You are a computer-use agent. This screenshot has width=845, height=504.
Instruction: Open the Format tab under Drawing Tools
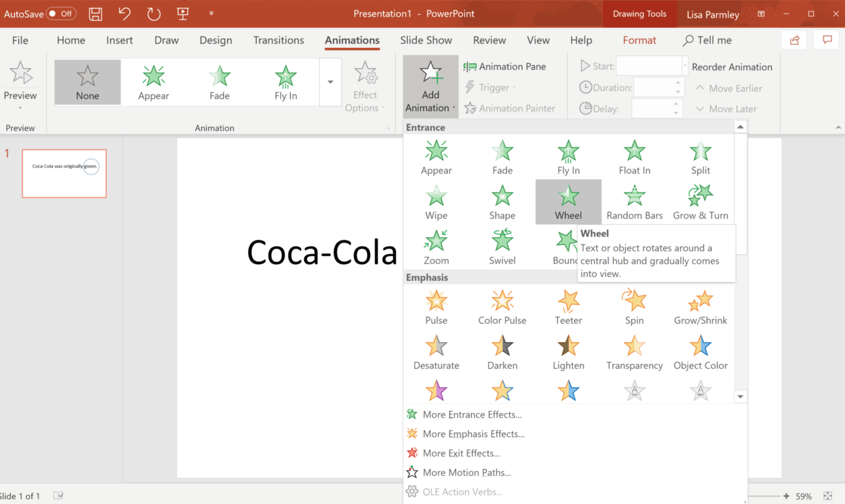639,40
